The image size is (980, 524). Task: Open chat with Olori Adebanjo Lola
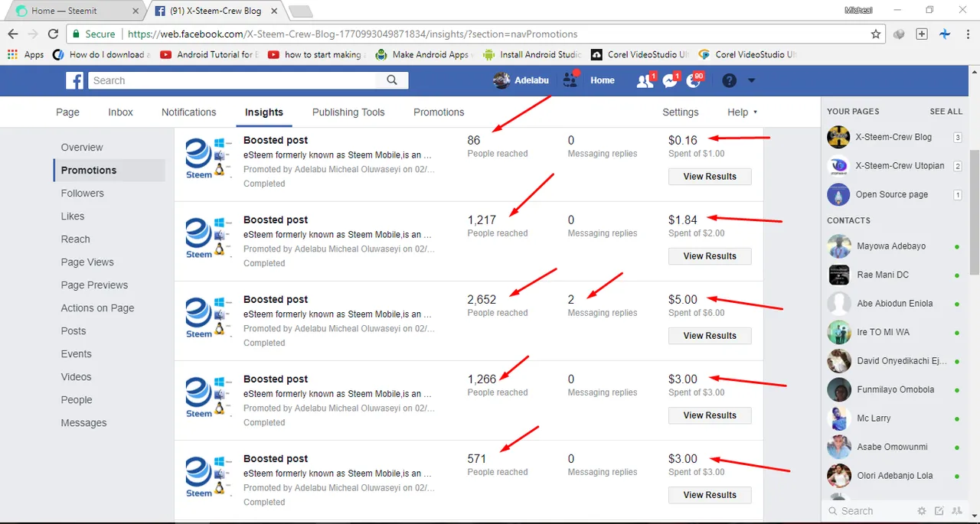pos(894,476)
